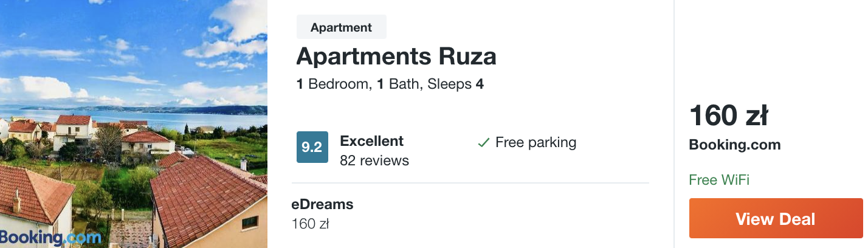Screen dimensions: 868x248
Task: Click the Excellent rating label
Action: pyautogui.click(x=371, y=141)
